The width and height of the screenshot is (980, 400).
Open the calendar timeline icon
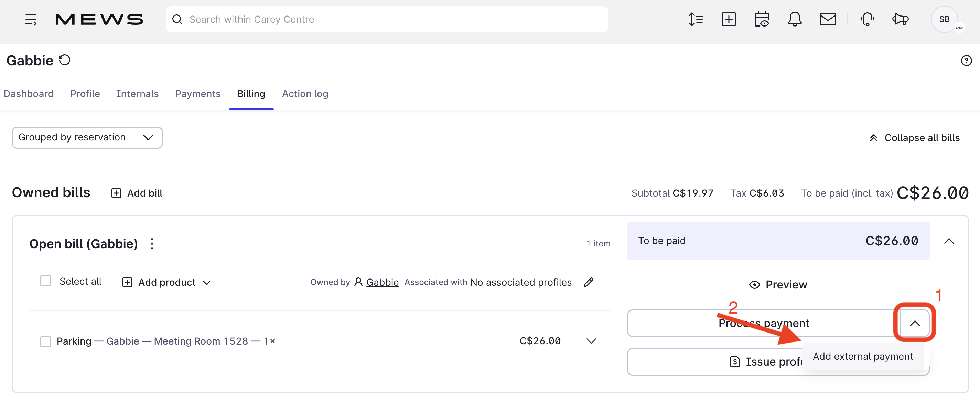tap(761, 19)
